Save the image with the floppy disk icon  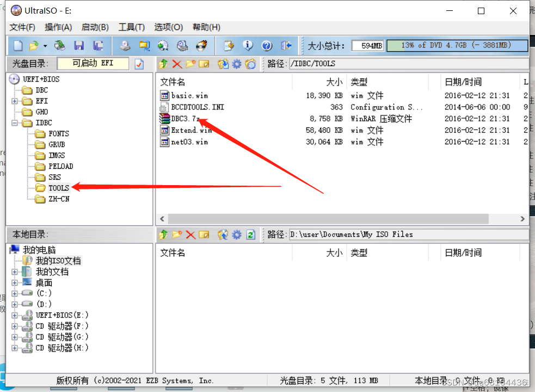point(79,45)
